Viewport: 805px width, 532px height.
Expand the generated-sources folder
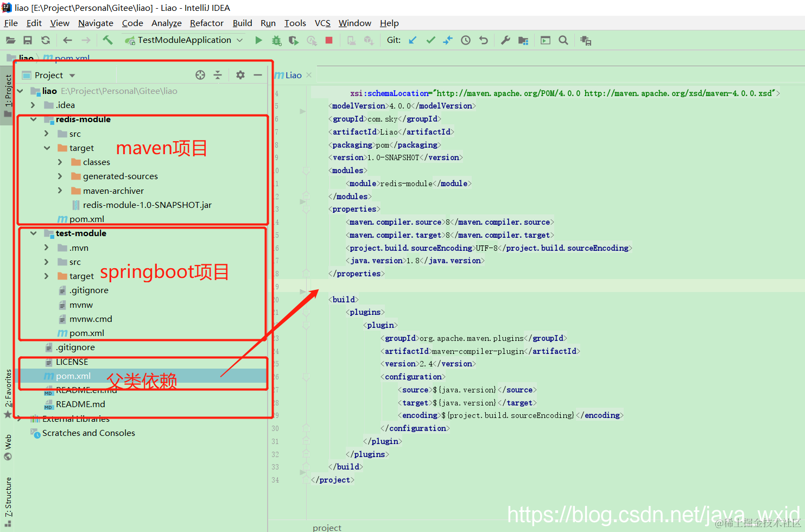coord(60,176)
